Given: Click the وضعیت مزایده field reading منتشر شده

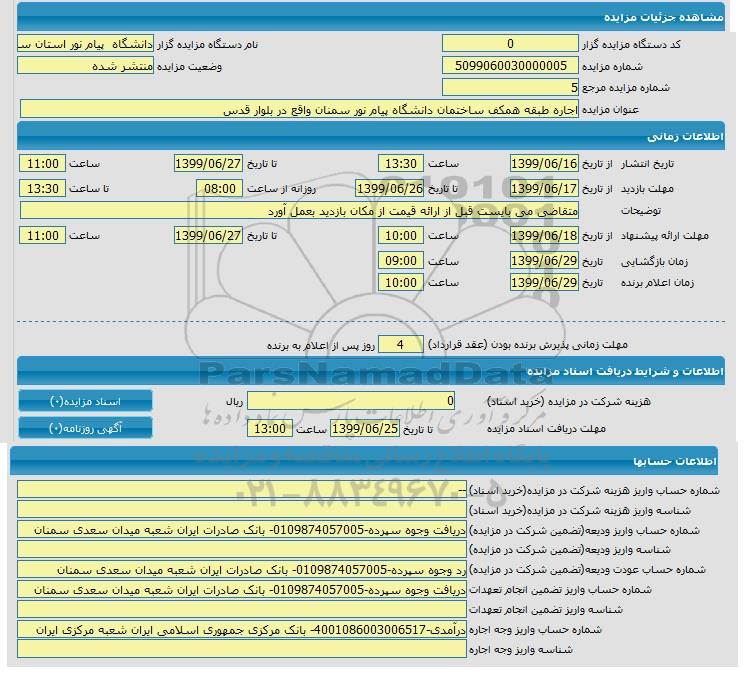Looking at the screenshot, I should click(x=85, y=66).
